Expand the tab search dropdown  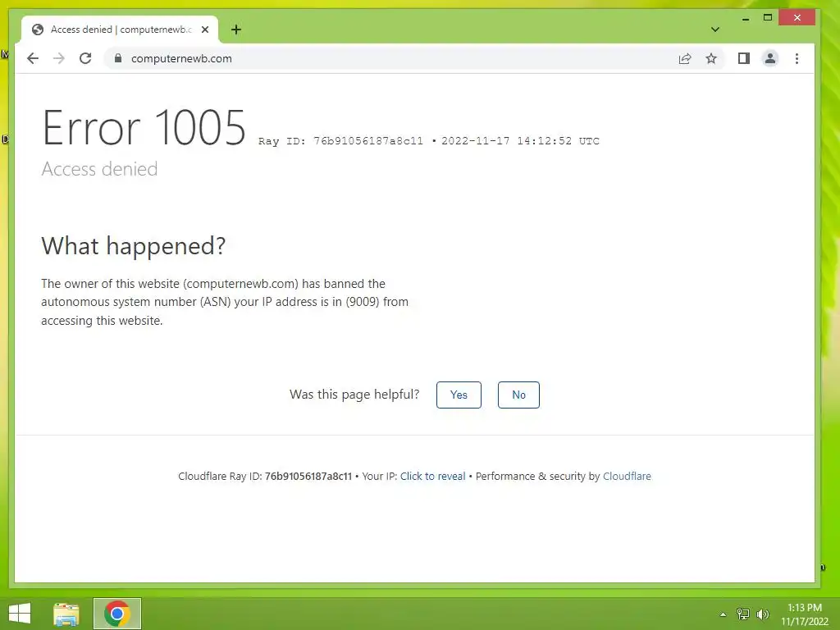pyautogui.click(x=714, y=30)
